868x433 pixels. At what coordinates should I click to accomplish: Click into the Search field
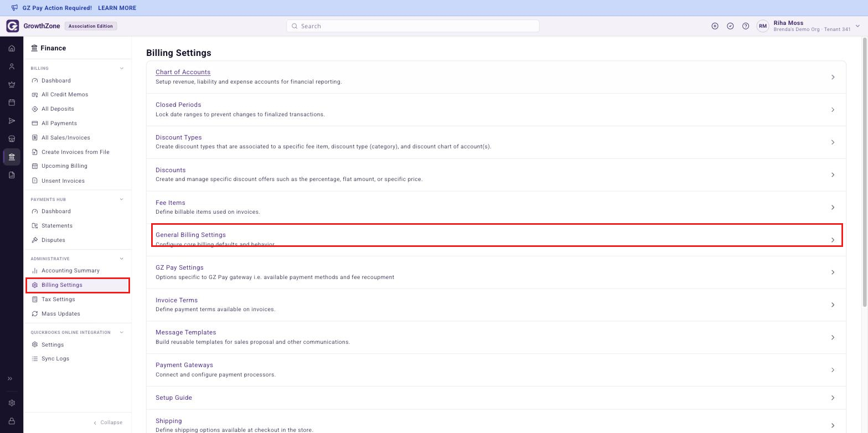pyautogui.click(x=412, y=26)
